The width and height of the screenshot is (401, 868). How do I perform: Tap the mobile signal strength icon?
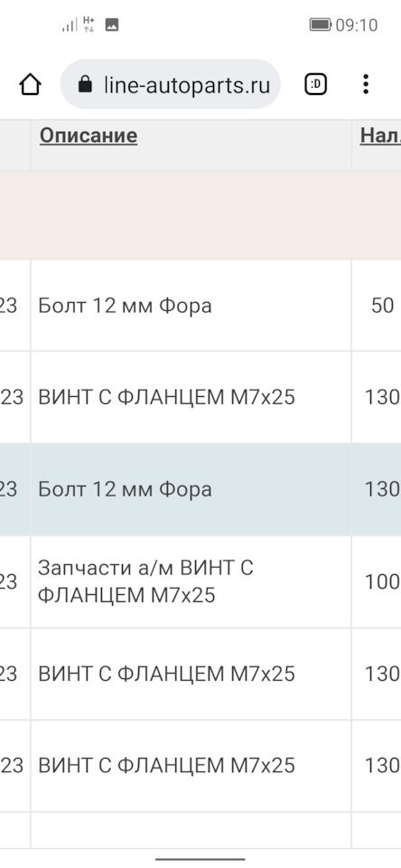click(70, 25)
